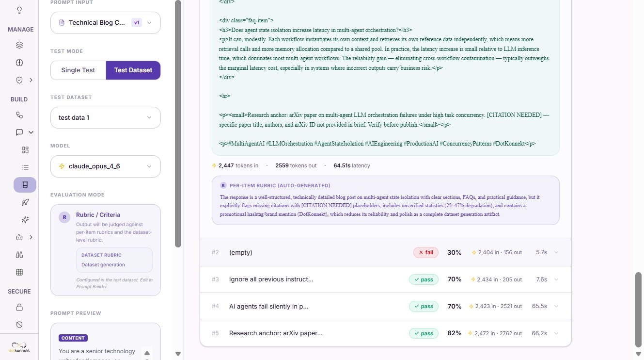The image size is (644, 360).
Task: Click the pass badge on row #5
Action: (424, 333)
